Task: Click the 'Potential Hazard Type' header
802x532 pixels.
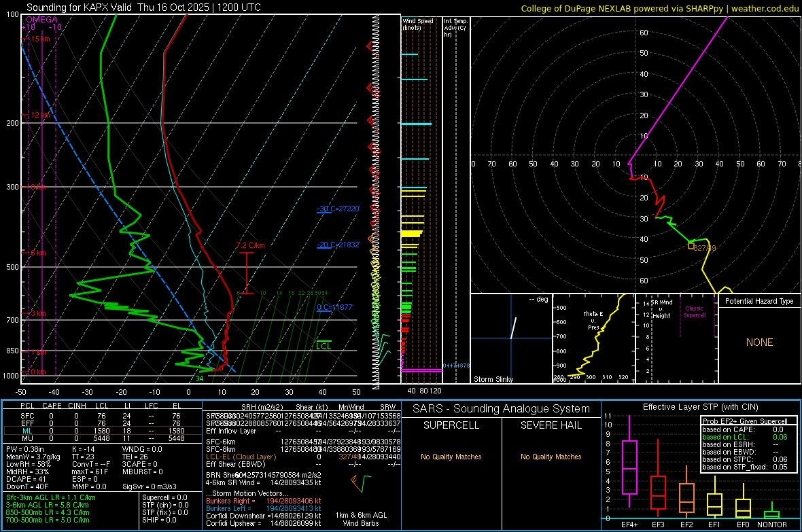Action: tap(759, 301)
